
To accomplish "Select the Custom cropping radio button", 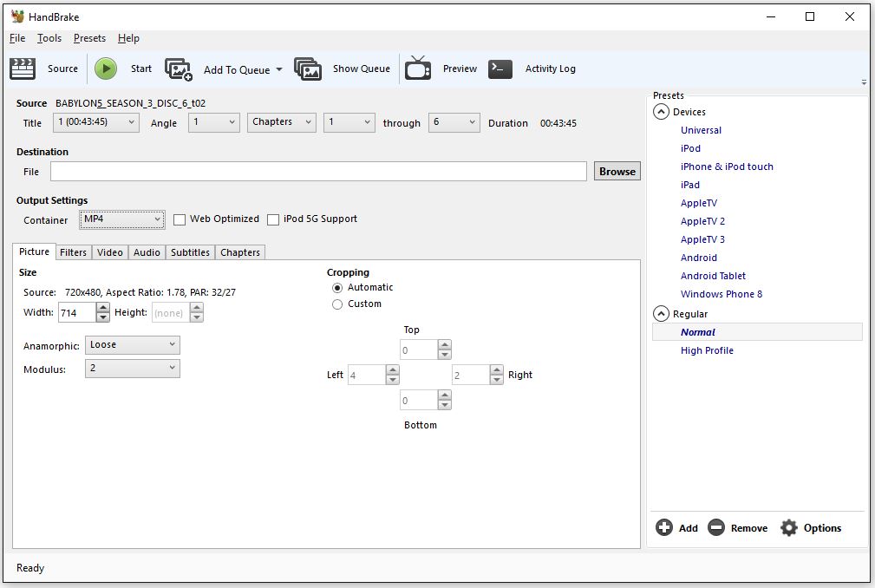I will (337, 304).
